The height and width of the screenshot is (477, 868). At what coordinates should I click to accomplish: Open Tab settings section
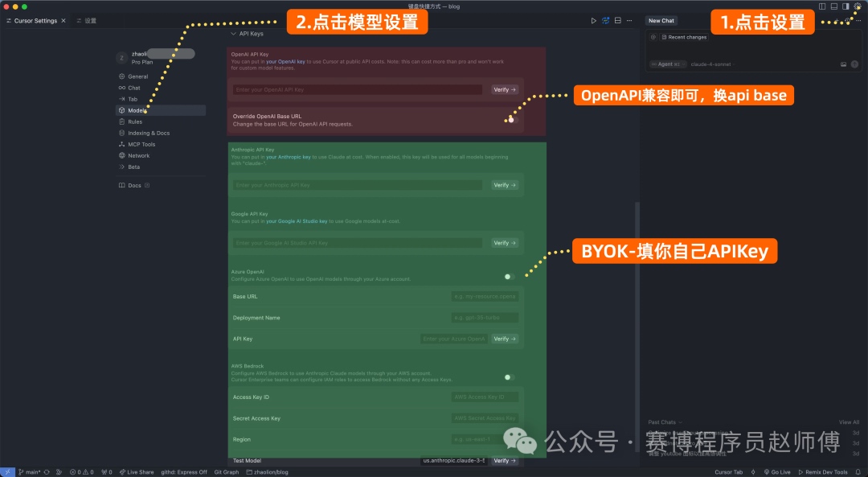pyautogui.click(x=160, y=99)
